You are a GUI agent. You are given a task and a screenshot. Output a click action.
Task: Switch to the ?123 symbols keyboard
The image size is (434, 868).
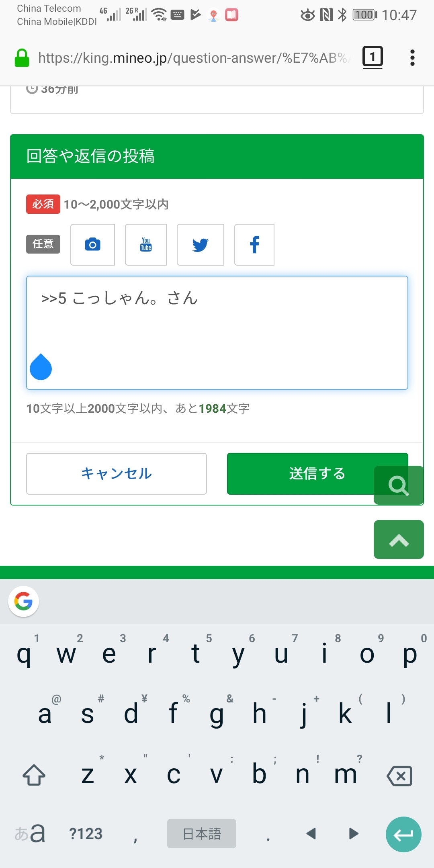coord(86,833)
